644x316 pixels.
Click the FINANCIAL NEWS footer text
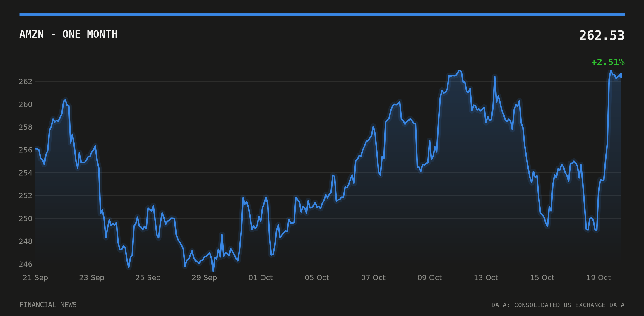tap(48, 305)
